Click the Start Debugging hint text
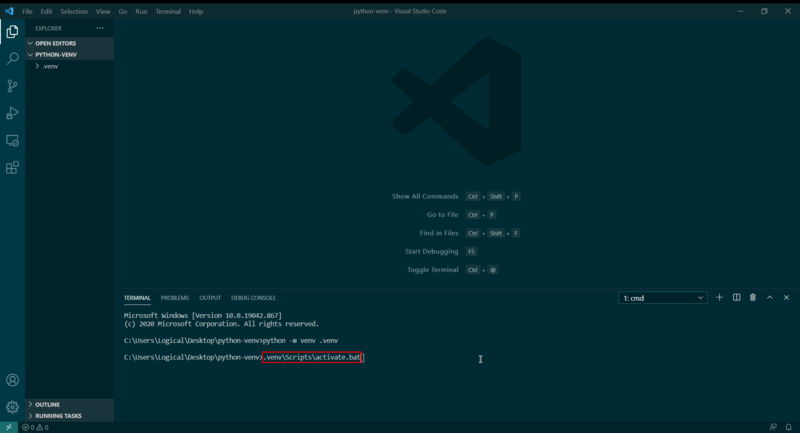Screen dimensions: 800x433 432,251
